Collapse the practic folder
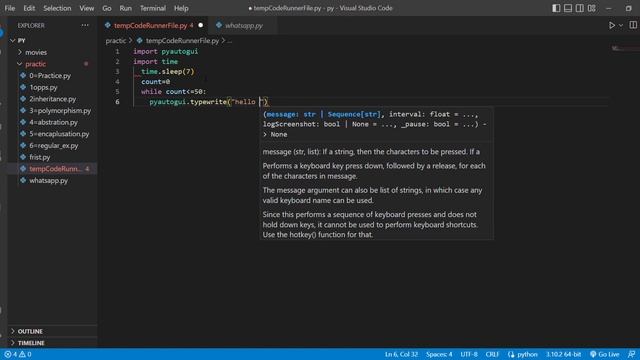 coord(52,64)
